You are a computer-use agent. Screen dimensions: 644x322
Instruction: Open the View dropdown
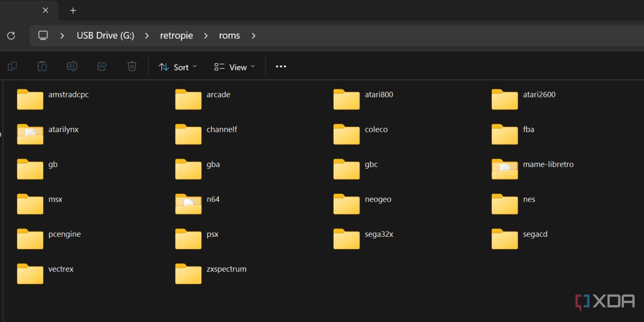[x=235, y=67]
